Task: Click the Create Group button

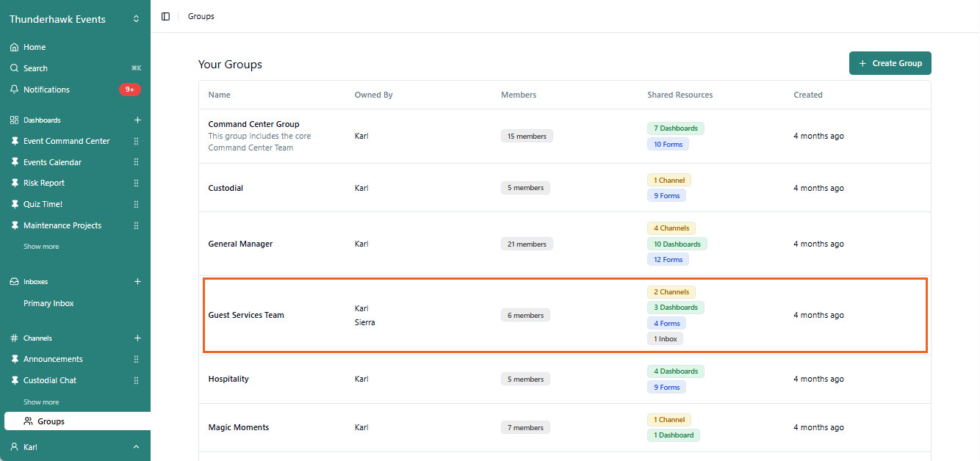Action: pos(890,63)
